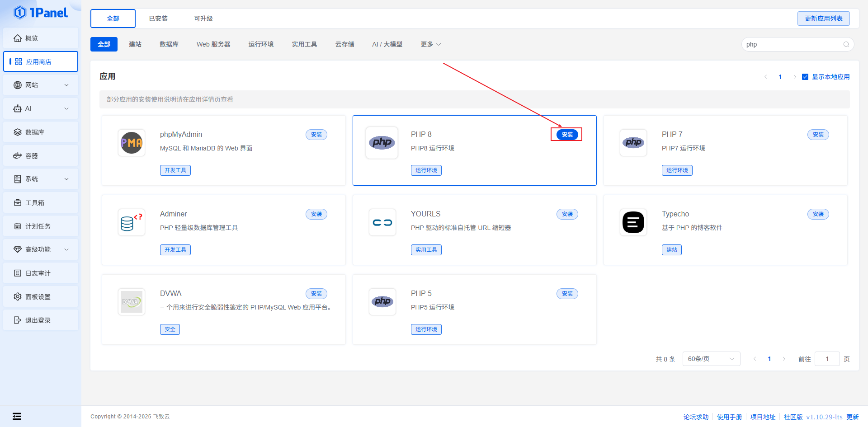This screenshot has height=427, width=868.
Task: Go to previous page, top pagination arrow
Action: (x=765, y=77)
